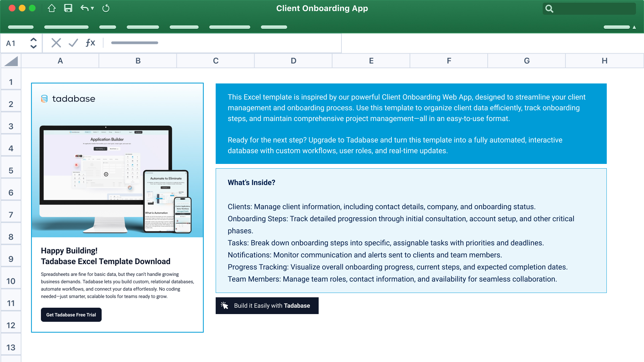Click the phone mockup image
644x362 pixels.
pyautogui.click(x=183, y=215)
